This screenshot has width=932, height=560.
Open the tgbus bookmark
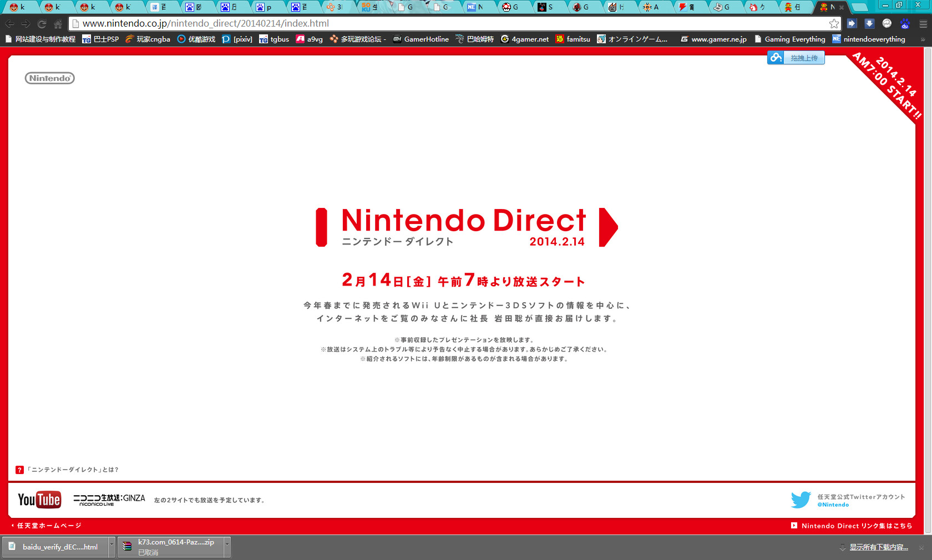point(274,39)
